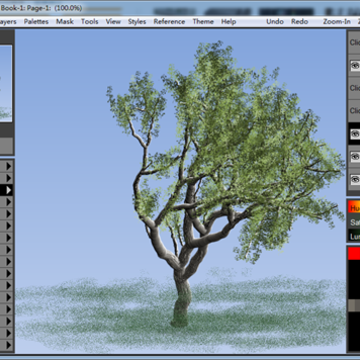Open the Palettes menu
360x360 pixels.
[36, 22]
